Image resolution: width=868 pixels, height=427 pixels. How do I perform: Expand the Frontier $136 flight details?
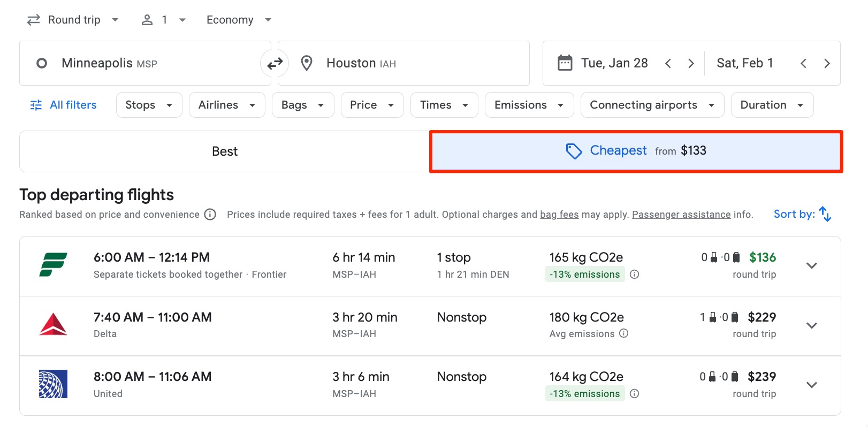(x=812, y=266)
